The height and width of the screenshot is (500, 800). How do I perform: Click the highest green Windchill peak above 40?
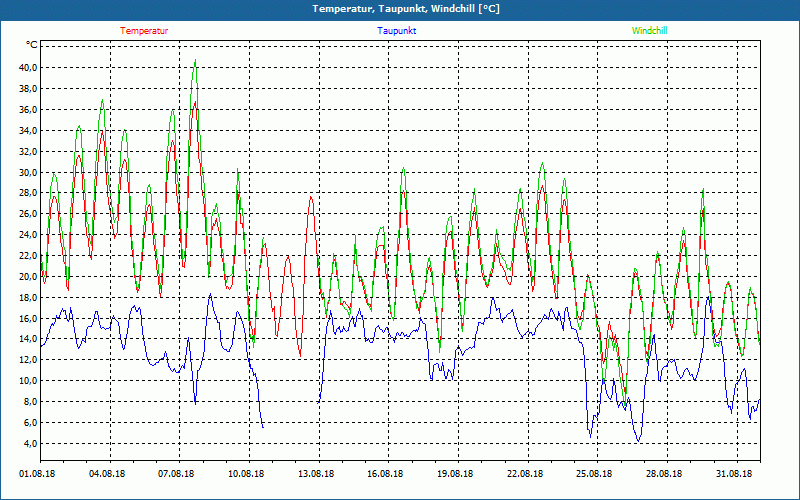[x=195, y=61]
